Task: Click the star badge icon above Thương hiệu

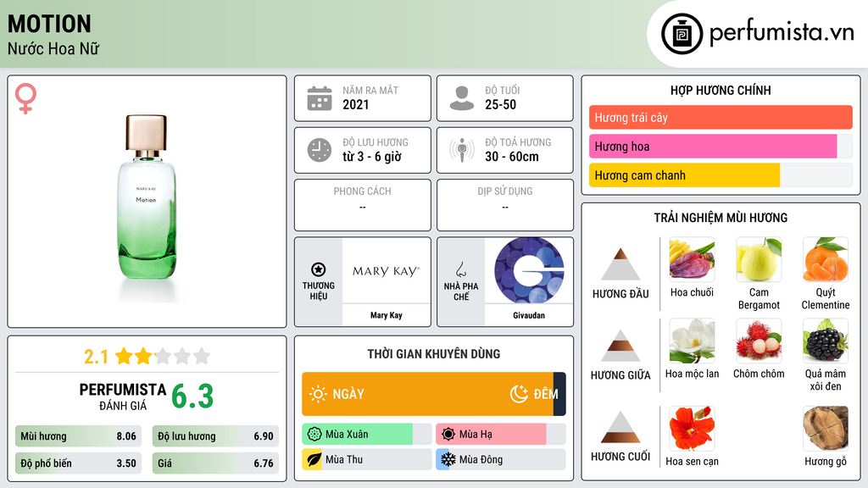Action: coord(319,269)
